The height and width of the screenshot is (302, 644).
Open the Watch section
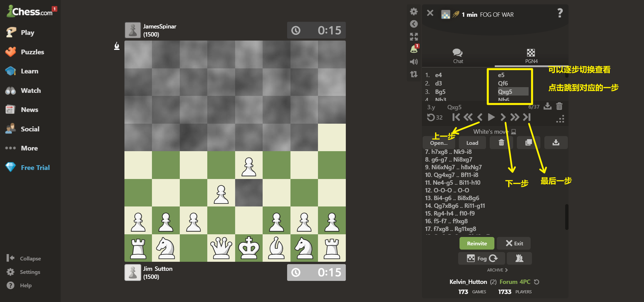pyautogui.click(x=23, y=90)
